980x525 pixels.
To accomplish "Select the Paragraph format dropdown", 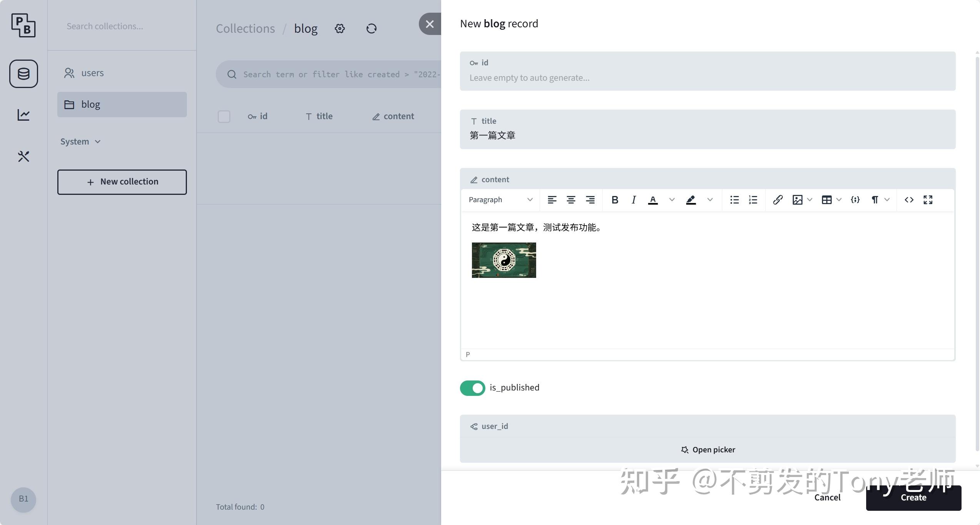I will (x=499, y=199).
